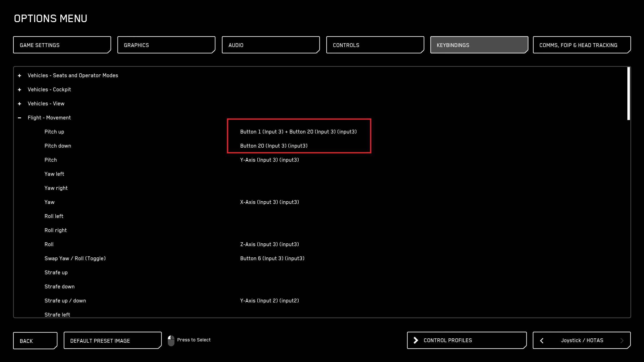
Task: Click Default Preset Image
Action: pos(112,340)
